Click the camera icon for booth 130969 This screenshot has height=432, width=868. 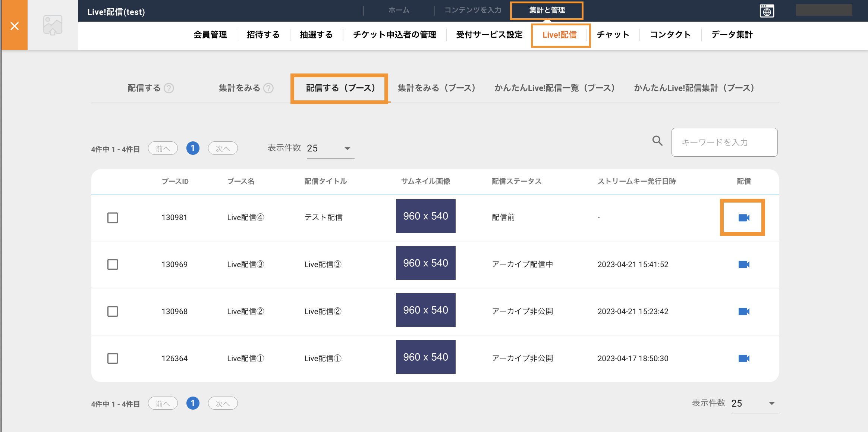744,264
